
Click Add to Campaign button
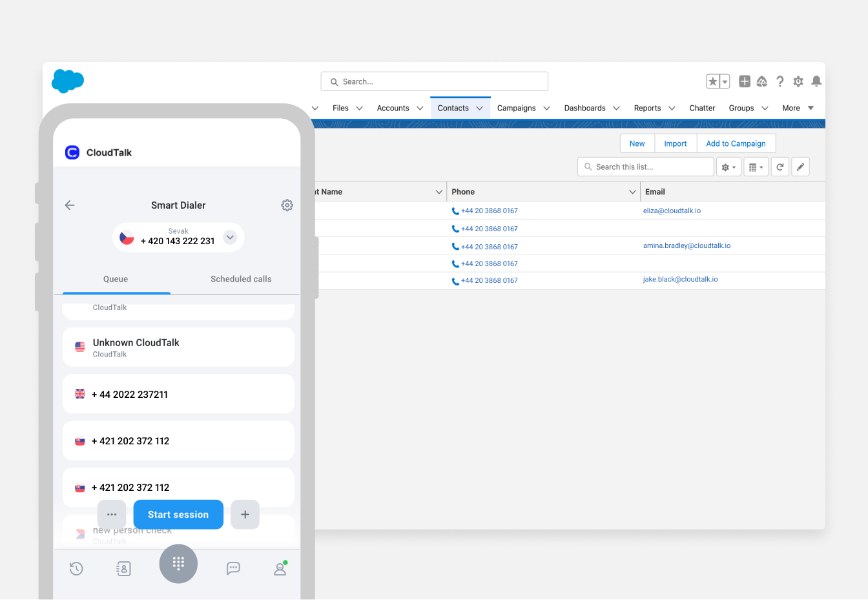[x=736, y=143]
